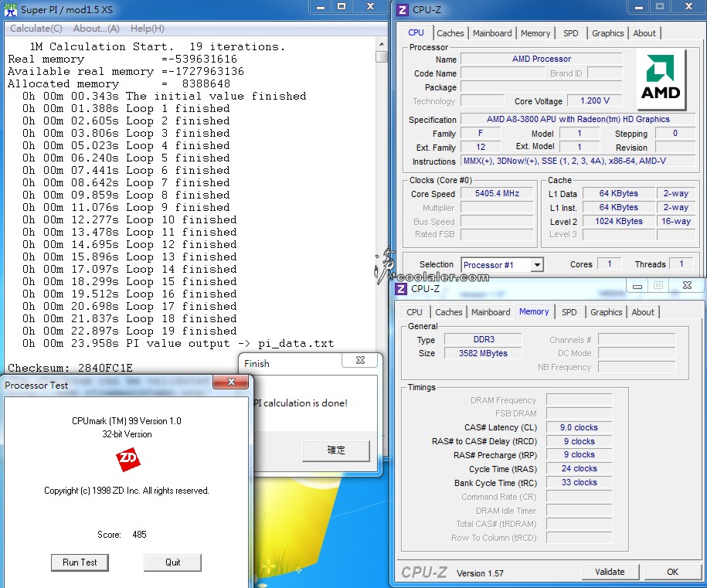Click the L1 Data 64 KBytes value
This screenshot has height=588, width=707.
tap(619, 193)
